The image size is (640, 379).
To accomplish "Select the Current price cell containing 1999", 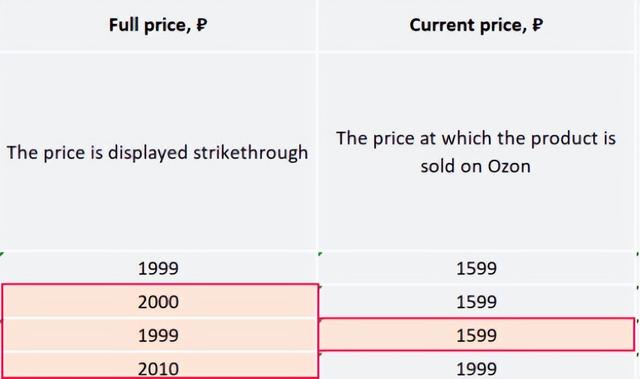I will (x=476, y=366).
